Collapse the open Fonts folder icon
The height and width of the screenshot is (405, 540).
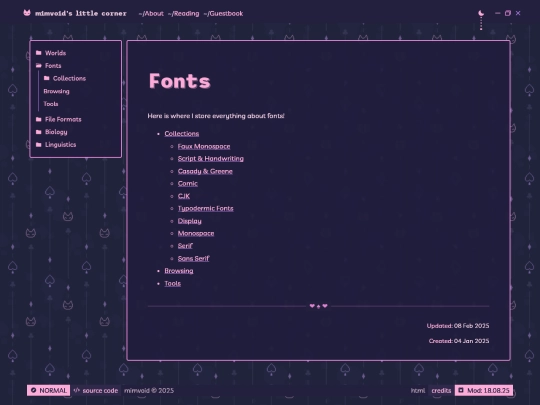(39, 65)
